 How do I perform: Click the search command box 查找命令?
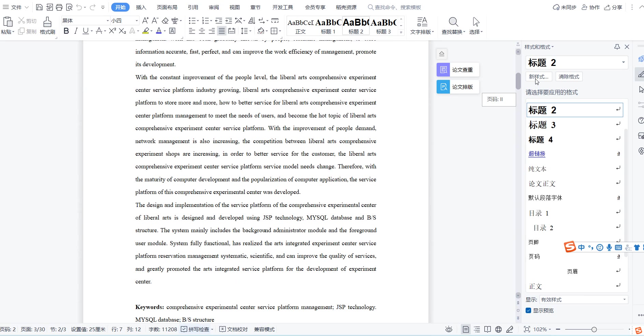[x=394, y=7]
